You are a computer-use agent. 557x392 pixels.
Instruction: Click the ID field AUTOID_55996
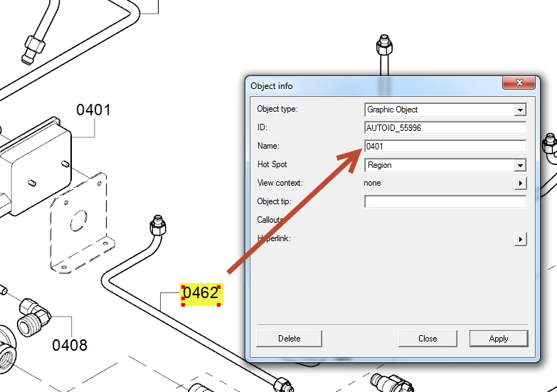445,128
